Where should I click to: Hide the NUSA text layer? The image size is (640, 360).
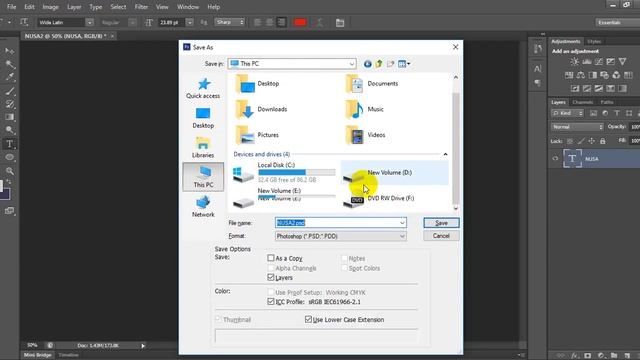click(x=555, y=159)
